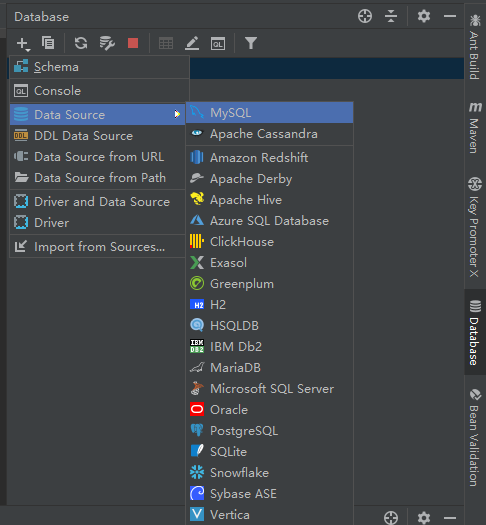Open the Bean Validation side tab
The width and height of the screenshot is (486, 525).
(475, 437)
